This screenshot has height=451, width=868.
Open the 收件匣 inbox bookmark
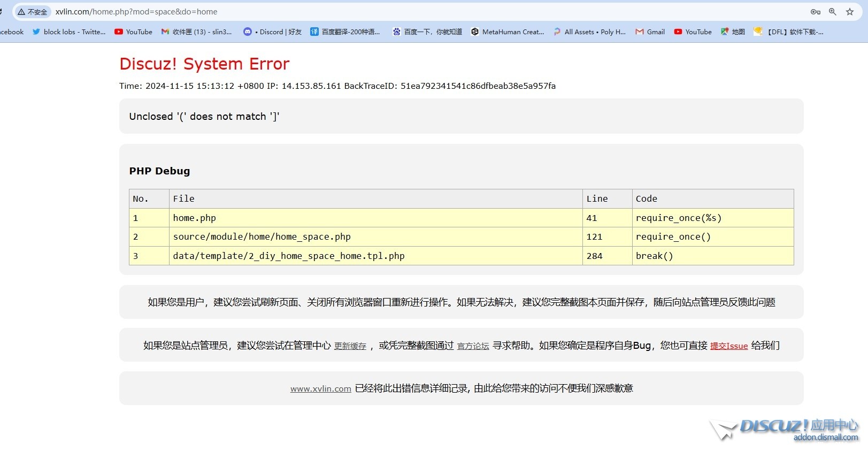(197, 32)
